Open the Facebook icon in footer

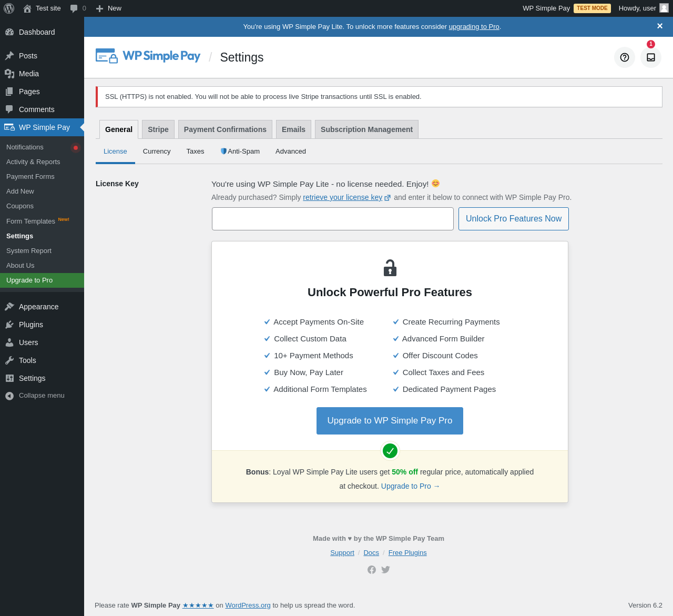click(372, 570)
